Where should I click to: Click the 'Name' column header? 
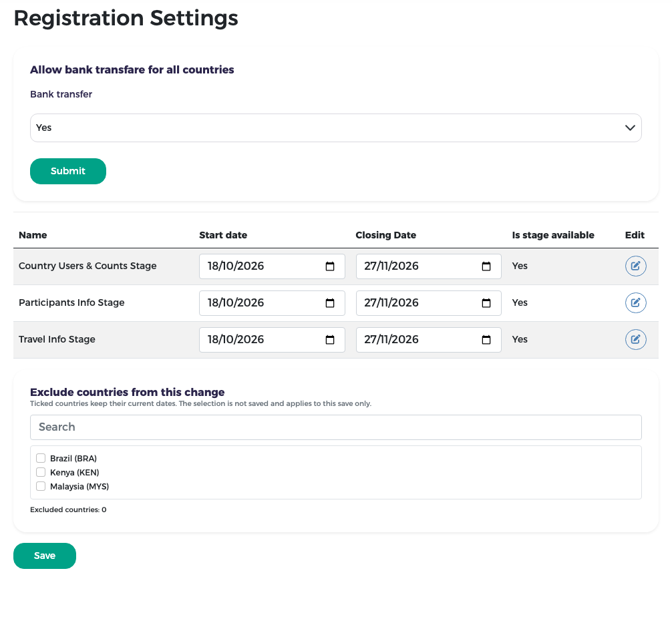(33, 235)
